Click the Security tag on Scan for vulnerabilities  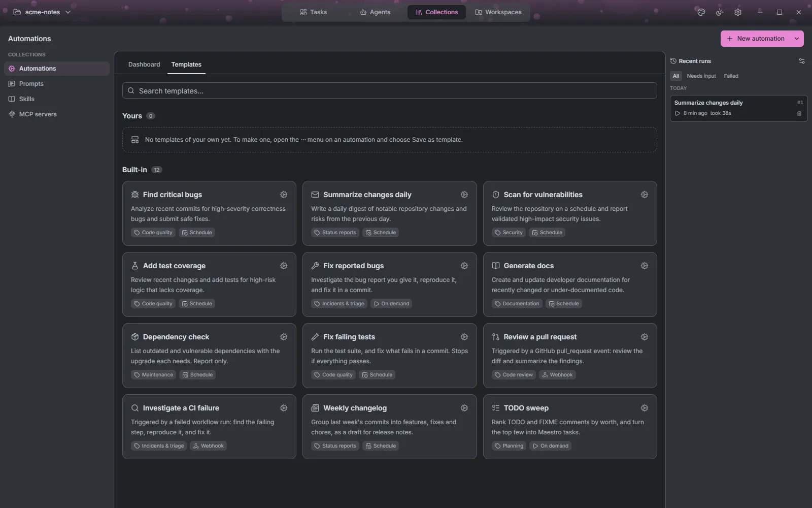(509, 233)
